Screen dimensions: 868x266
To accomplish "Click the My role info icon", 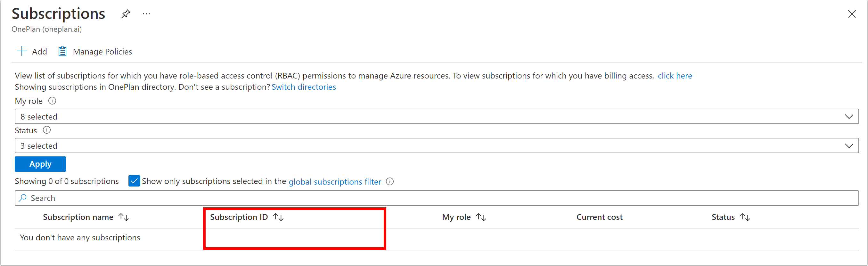I will [52, 101].
